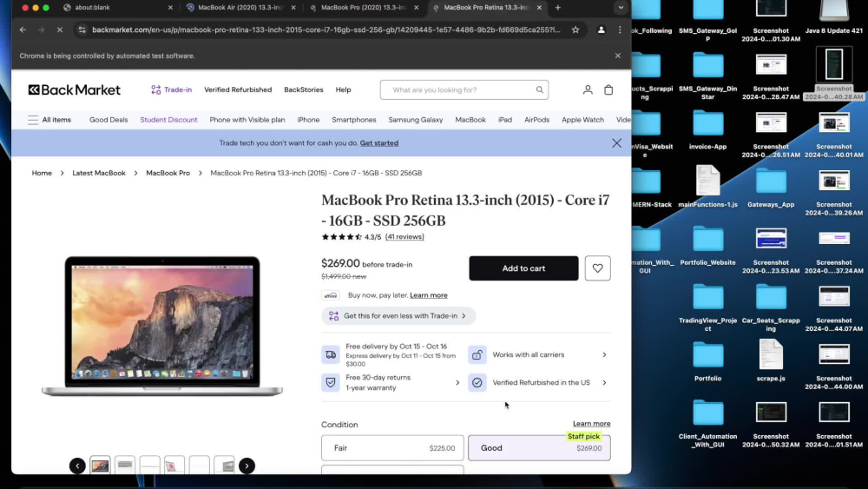Click Add to cart button
This screenshot has height=489, width=868.
523,268
